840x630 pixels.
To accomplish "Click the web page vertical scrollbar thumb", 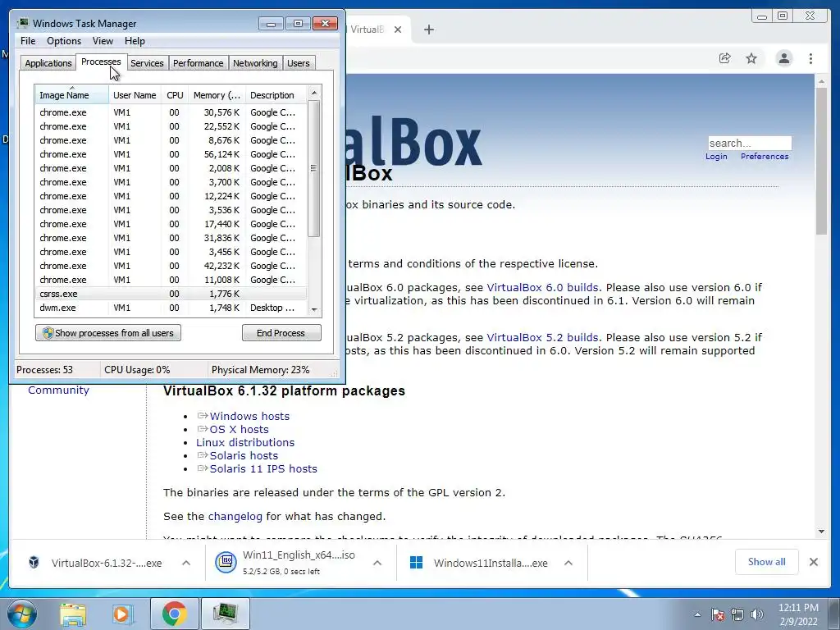I will [x=822, y=161].
